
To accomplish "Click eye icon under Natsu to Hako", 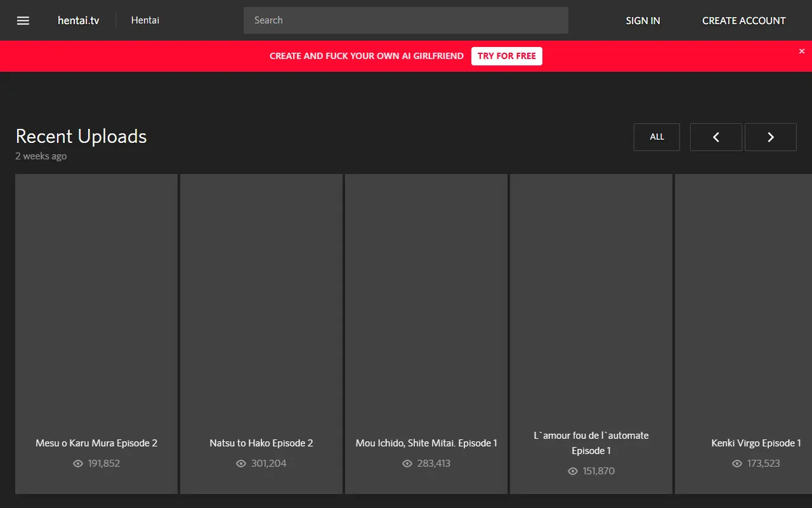I will [x=241, y=464].
